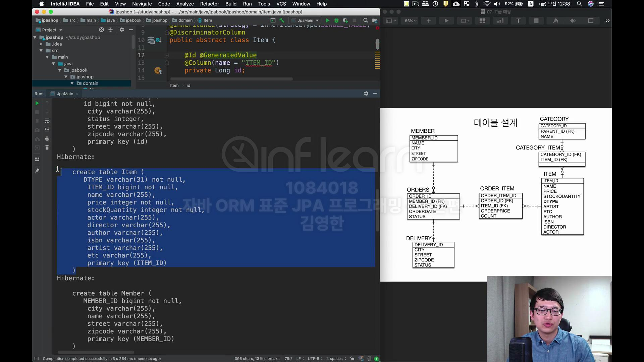The image size is (644, 362).
Task: Toggle the pin tab icon in Run panel
Action: tap(37, 171)
